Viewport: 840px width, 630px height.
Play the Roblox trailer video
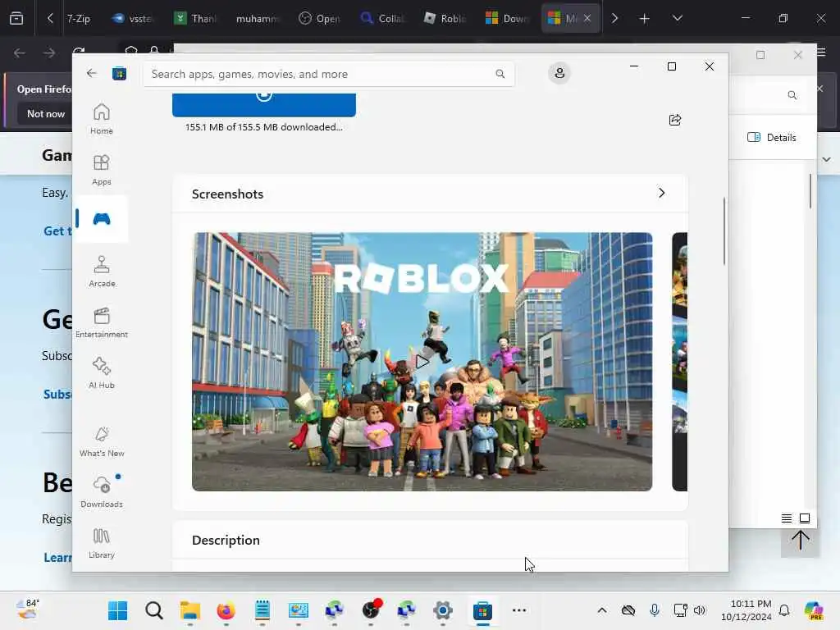[x=422, y=362]
